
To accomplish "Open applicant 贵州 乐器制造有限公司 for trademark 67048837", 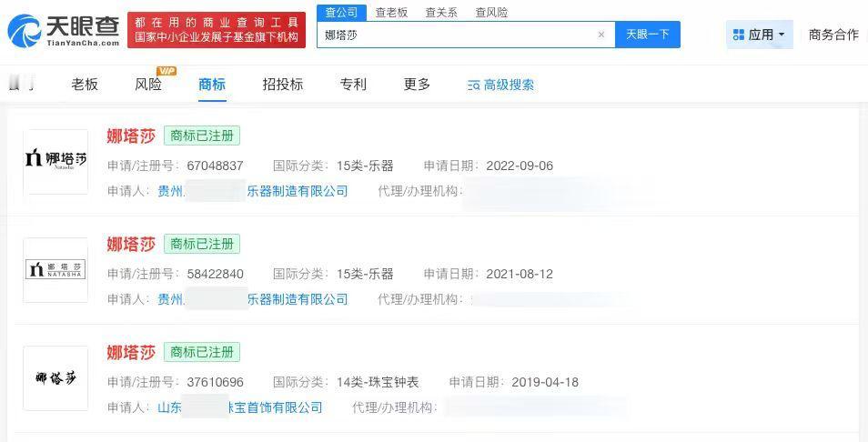I will (x=253, y=191).
